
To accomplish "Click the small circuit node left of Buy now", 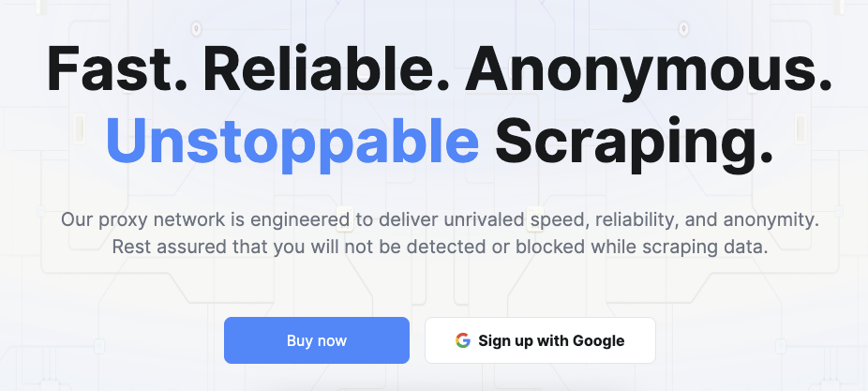I will (99, 347).
